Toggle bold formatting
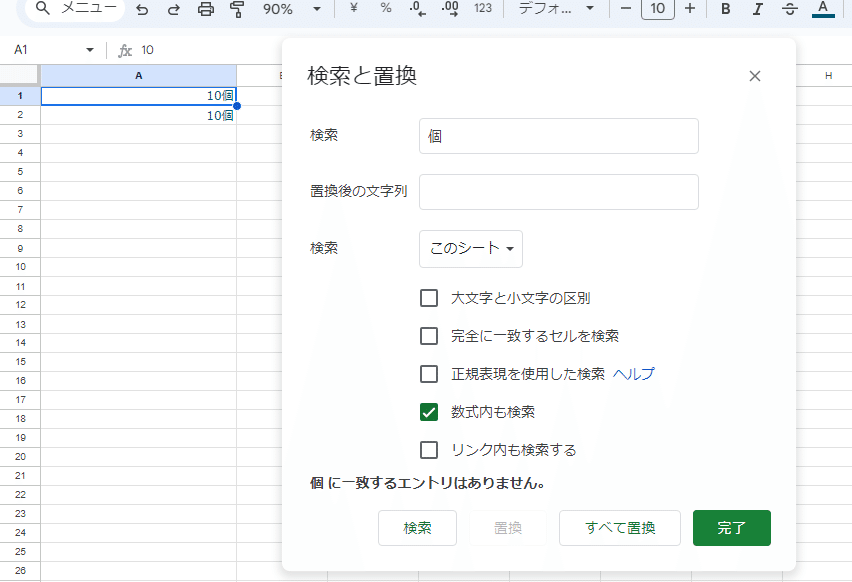 click(725, 9)
